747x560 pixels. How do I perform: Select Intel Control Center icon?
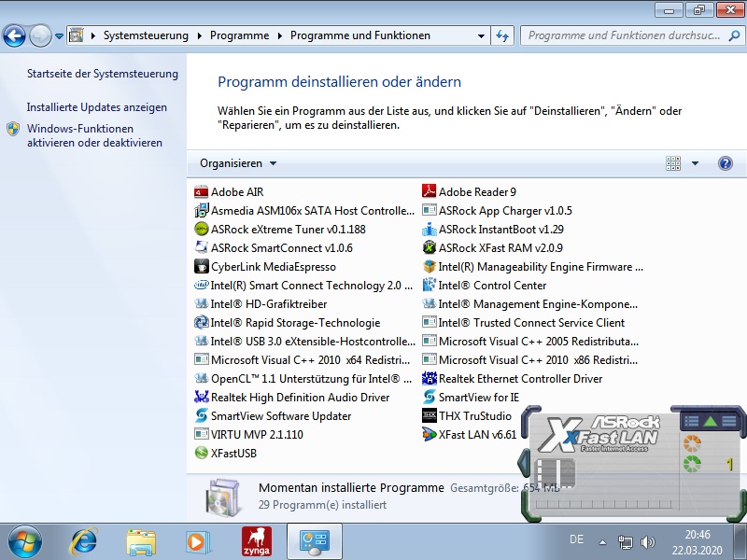pyautogui.click(x=429, y=285)
